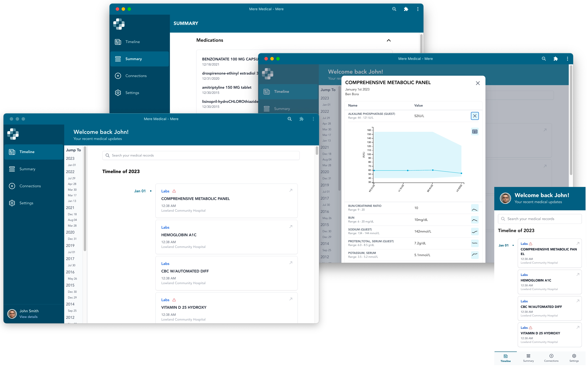Open the extensions puzzle icon in Summary window

coord(406,9)
